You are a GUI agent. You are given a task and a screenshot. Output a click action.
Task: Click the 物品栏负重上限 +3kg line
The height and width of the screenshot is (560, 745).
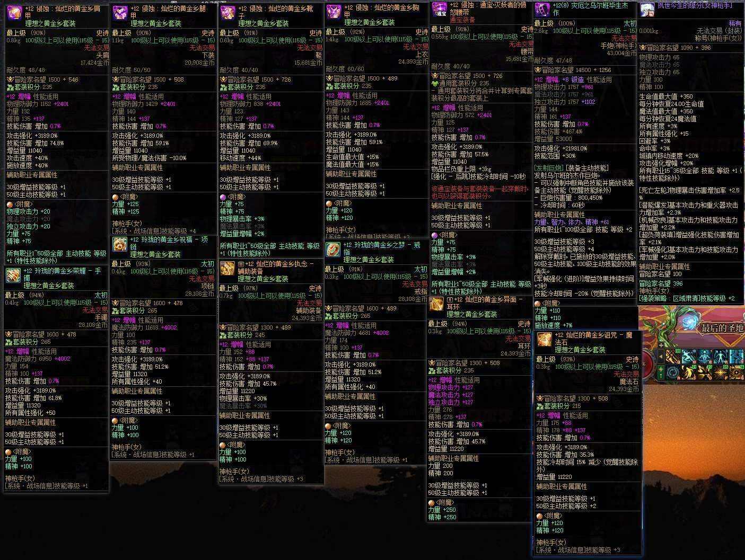(x=460, y=169)
